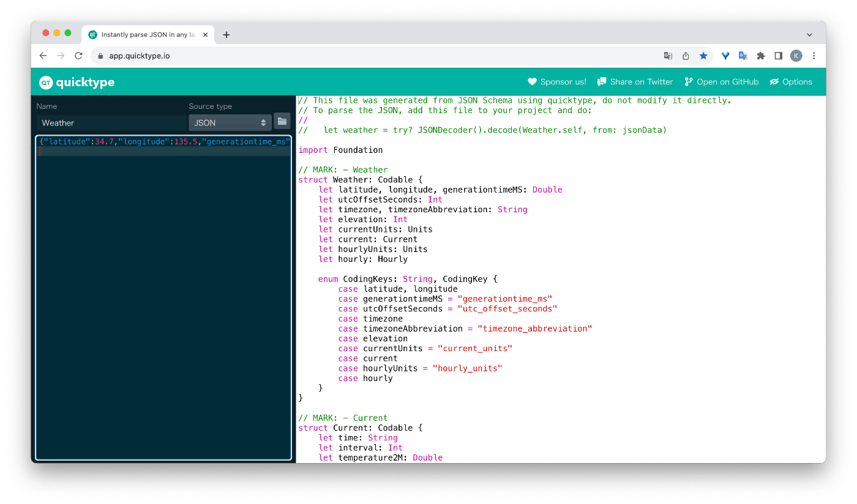
Task: Edit the Name field containing Weather
Action: point(111,123)
